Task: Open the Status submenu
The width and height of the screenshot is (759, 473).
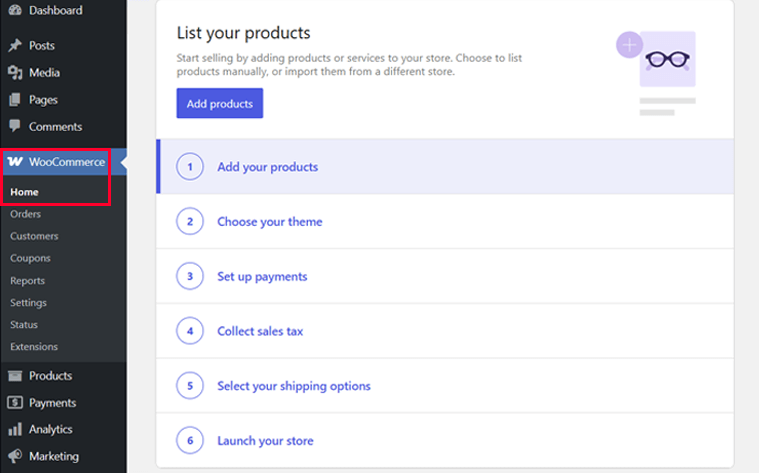Action: click(24, 325)
